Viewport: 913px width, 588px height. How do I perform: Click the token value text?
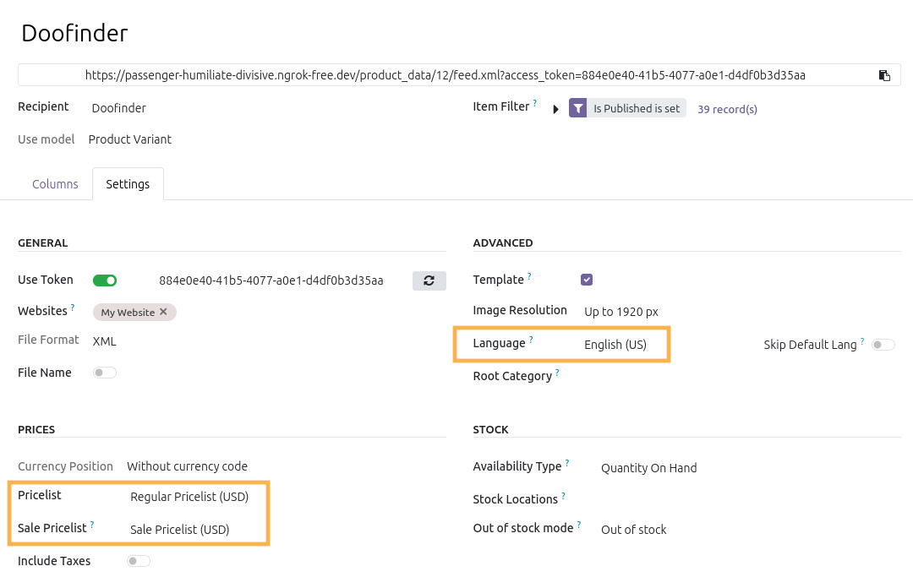pyautogui.click(x=271, y=280)
